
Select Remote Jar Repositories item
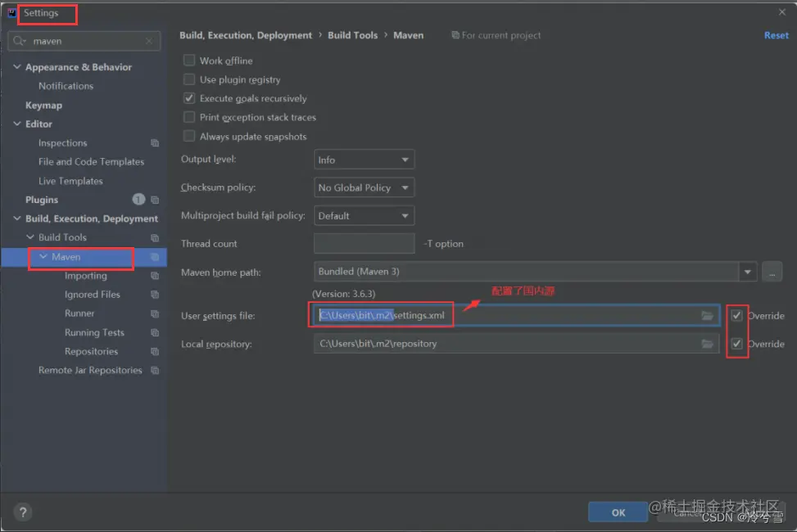(90, 371)
